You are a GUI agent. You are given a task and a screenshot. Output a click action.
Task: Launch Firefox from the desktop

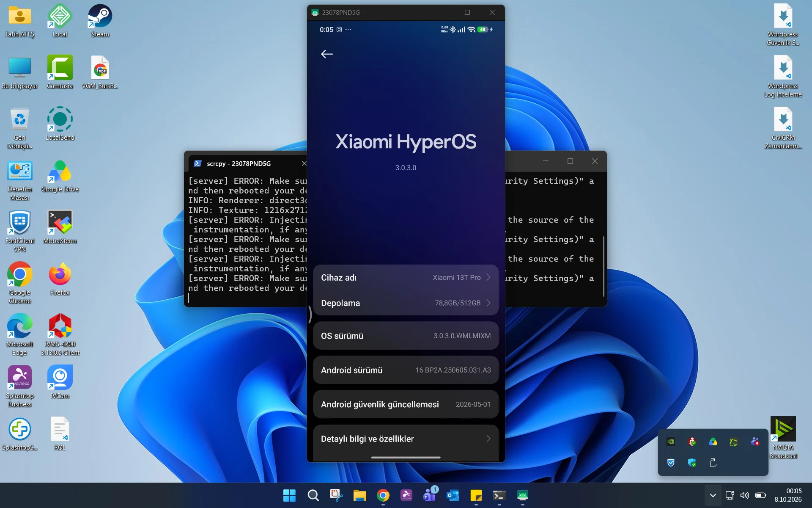coord(60,279)
